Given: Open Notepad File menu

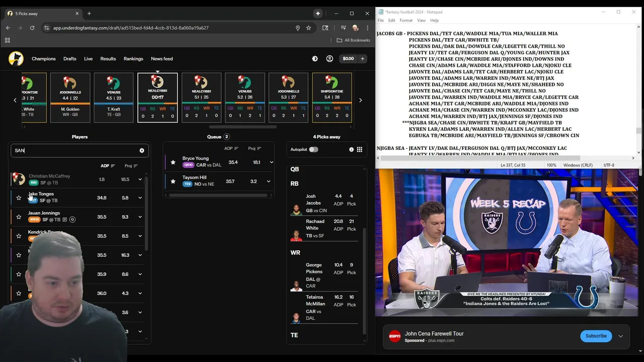Looking at the screenshot, I should pyautogui.click(x=381, y=21).
